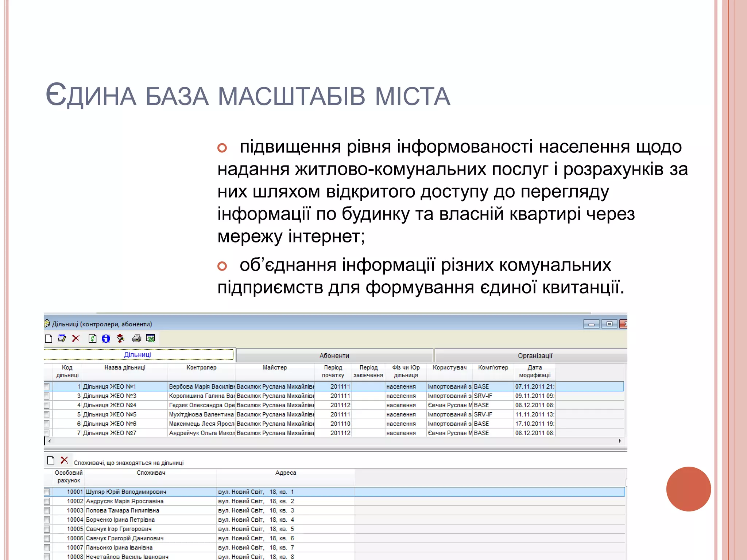747x560 pixels.
Task: Click the green Refresh document icon
Action: pos(93,339)
